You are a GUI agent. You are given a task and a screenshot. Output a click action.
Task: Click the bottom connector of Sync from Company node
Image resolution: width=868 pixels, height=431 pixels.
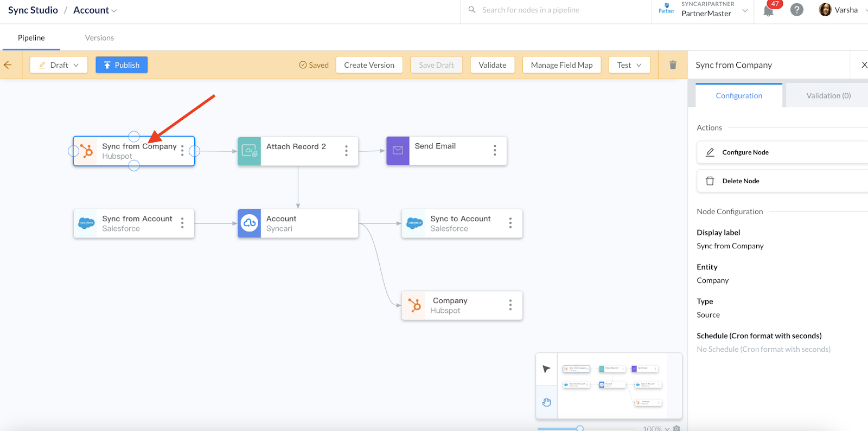(x=134, y=166)
